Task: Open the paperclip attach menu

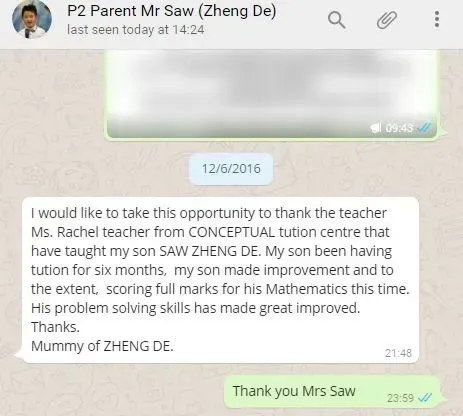Action: point(387,20)
